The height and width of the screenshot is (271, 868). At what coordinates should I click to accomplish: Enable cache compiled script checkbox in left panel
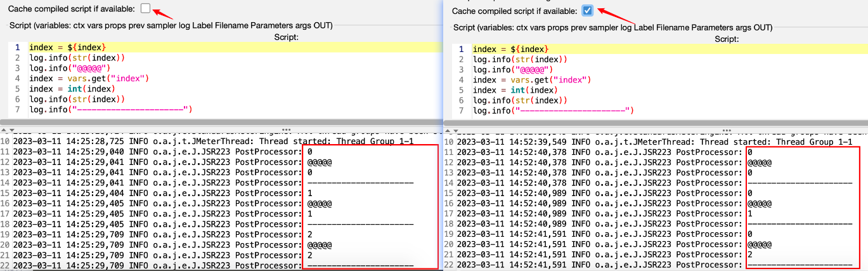[145, 8]
